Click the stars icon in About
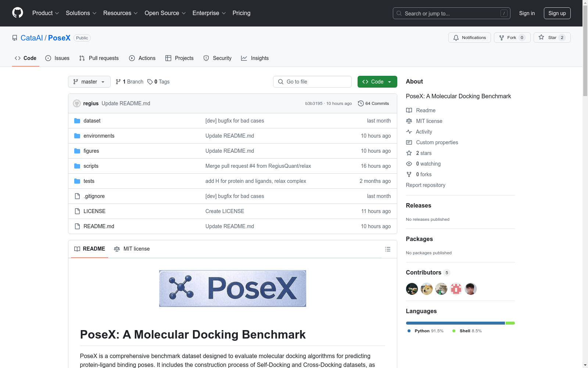The height and width of the screenshot is (368, 588). (x=409, y=153)
